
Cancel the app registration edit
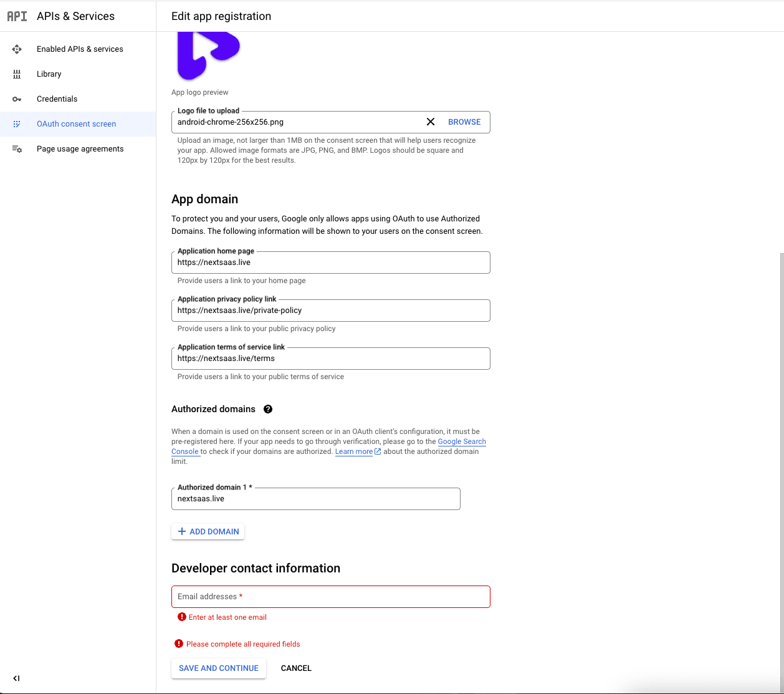[x=296, y=668]
